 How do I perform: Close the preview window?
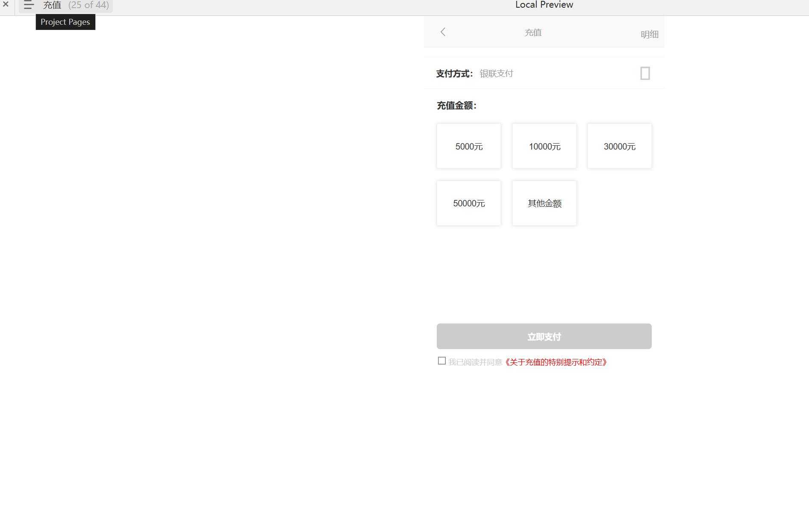[6, 5]
